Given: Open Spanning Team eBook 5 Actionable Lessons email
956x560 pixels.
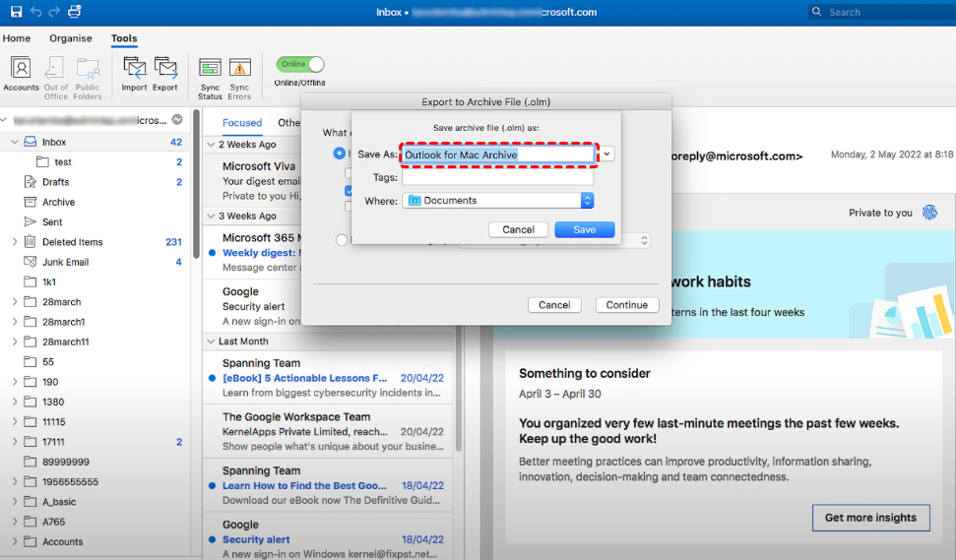Looking at the screenshot, I should tap(328, 378).
